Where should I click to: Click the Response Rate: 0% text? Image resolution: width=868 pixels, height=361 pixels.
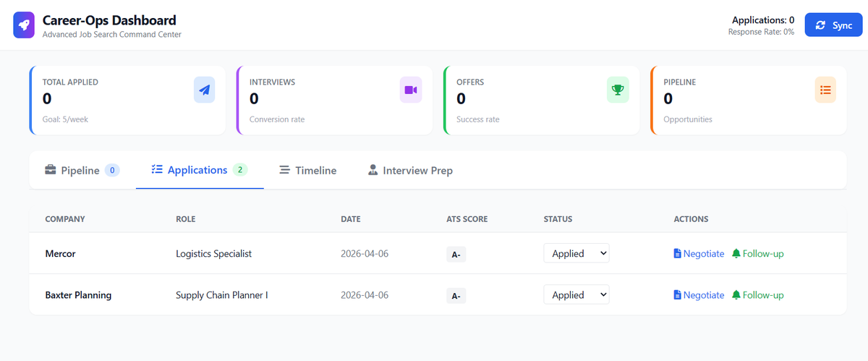tap(761, 32)
